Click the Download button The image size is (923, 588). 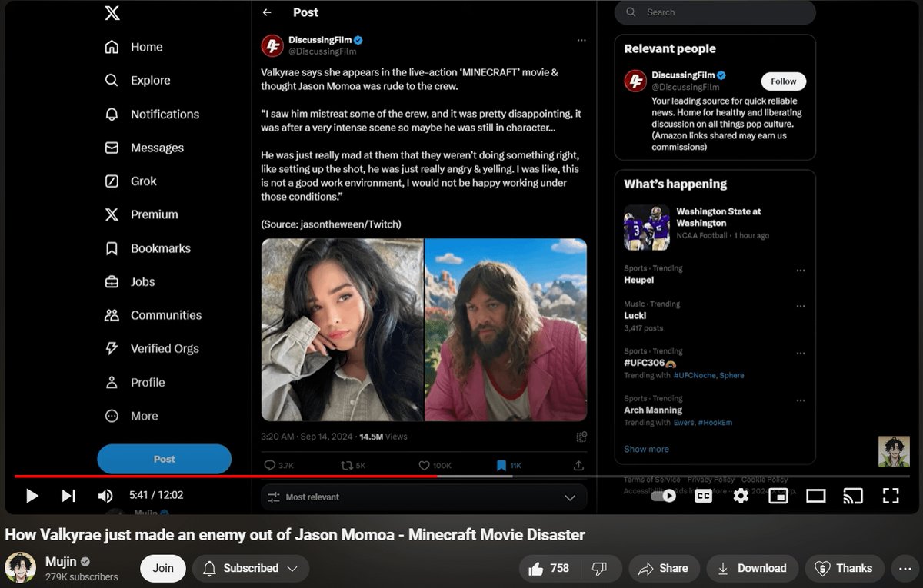tap(751, 568)
